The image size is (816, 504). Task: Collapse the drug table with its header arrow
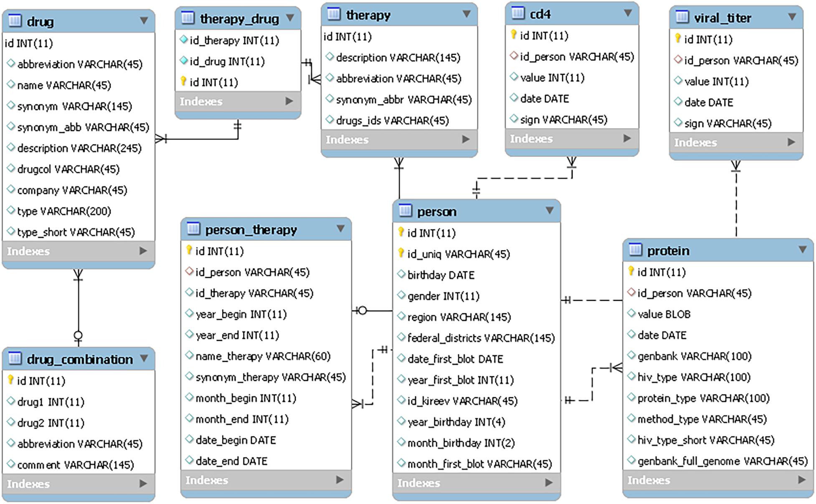tap(144, 20)
